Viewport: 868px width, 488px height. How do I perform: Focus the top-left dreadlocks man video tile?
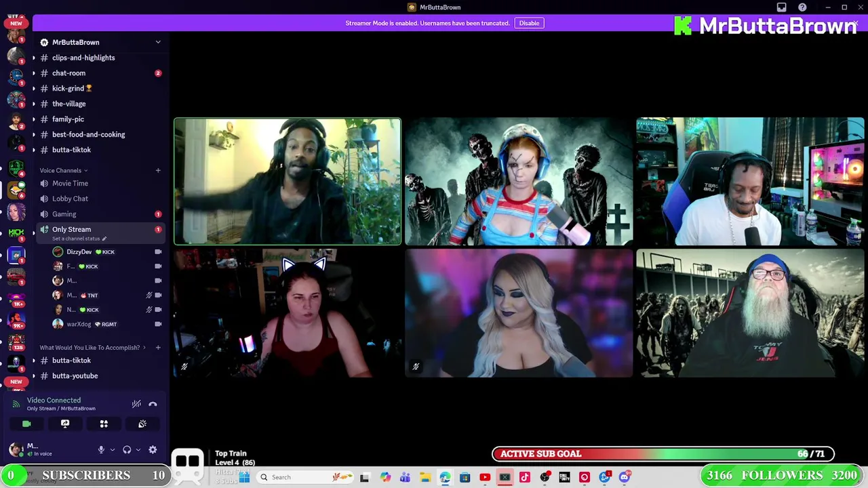[288, 181]
